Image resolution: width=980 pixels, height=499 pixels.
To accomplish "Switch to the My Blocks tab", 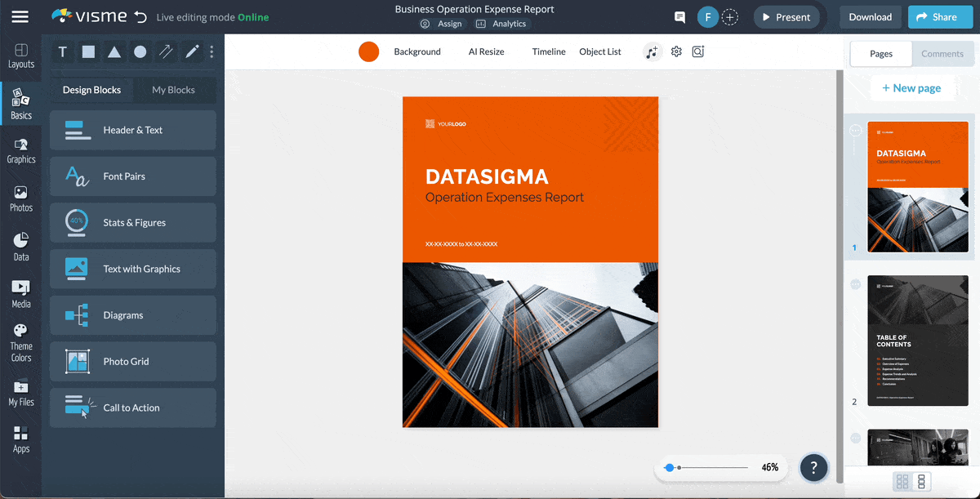I will [174, 90].
